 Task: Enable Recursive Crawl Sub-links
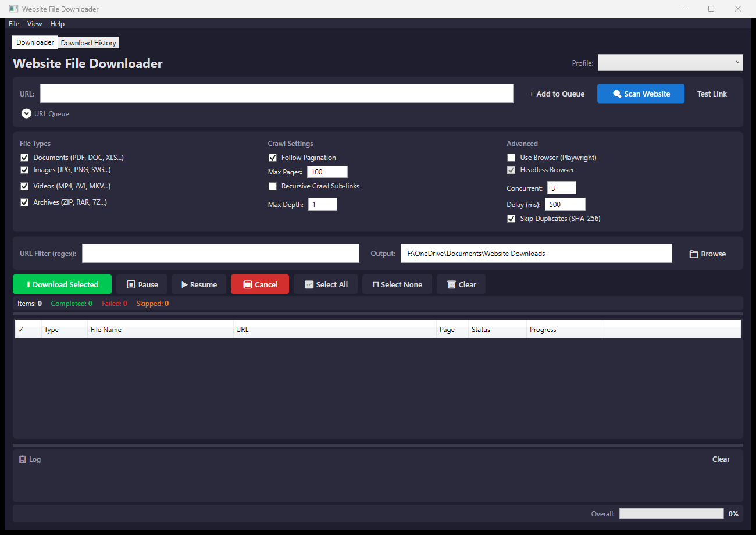click(x=273, y=186)
